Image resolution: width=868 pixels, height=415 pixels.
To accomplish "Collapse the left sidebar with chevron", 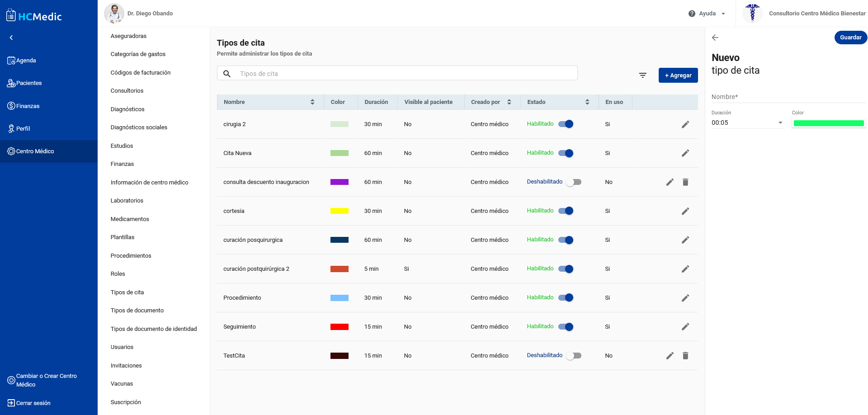I will pyautogui.click(x=11, y=38).
